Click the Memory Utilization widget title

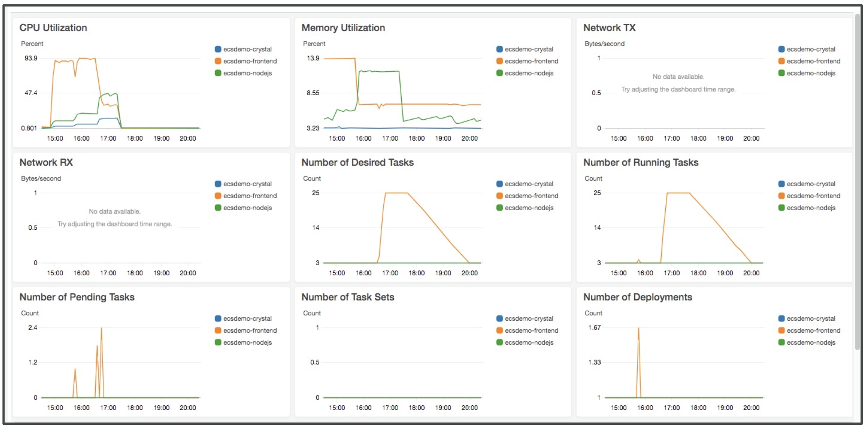pos(343,28)
